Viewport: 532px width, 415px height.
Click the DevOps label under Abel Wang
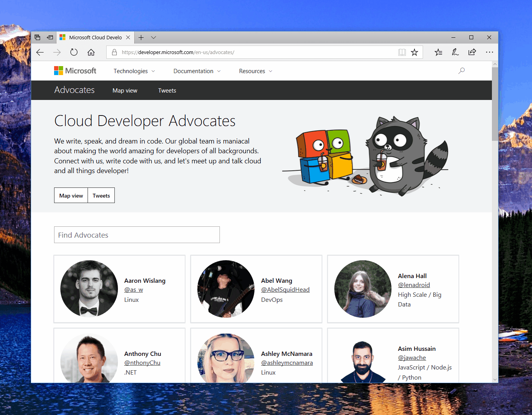pos(272,300)
